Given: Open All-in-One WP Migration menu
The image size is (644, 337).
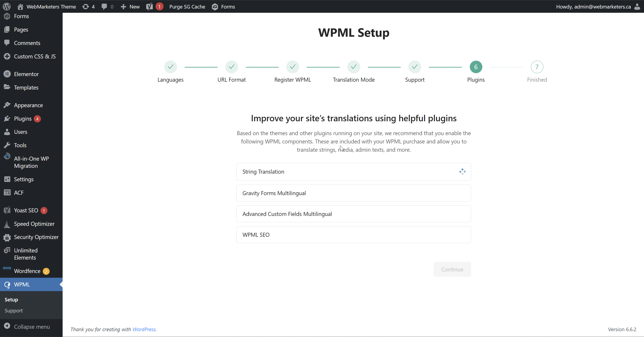Looking at the screenshot, I should click(31, 162).
